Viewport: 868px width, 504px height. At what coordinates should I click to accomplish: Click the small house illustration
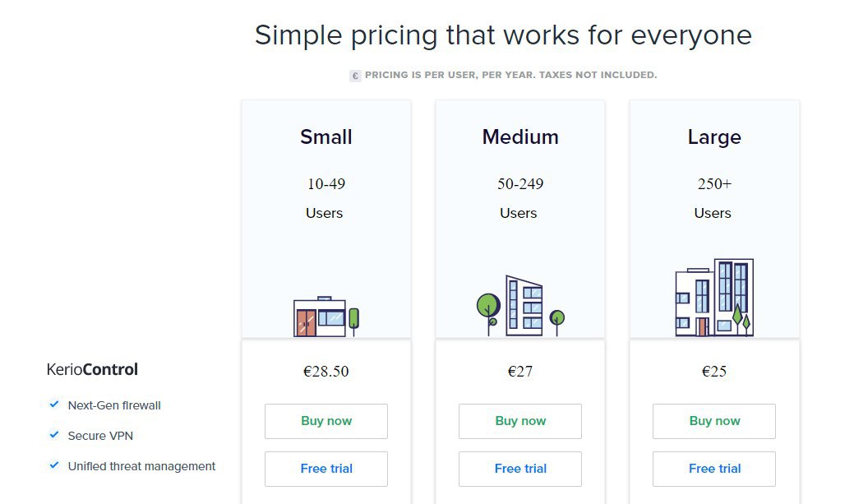click(326, 317)
